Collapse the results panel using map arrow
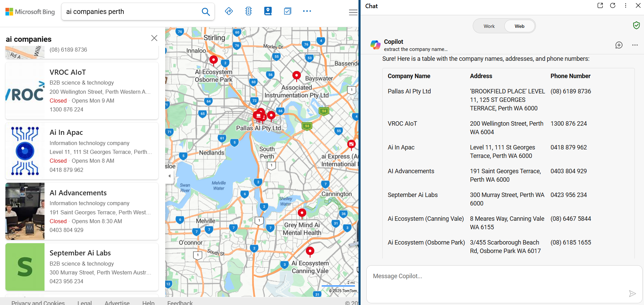 (169, 176)
